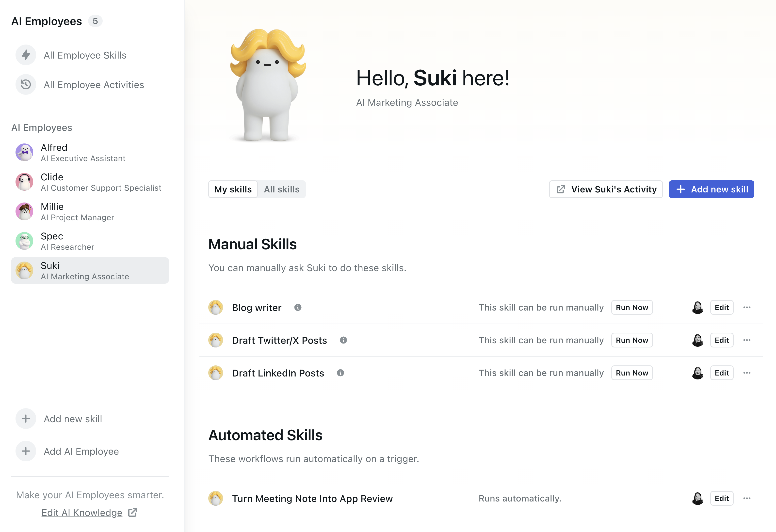Screen dimensions: 776x532
Task: Open more options for Turn Meeting Note Into App Review
Action: pos(747,498)
